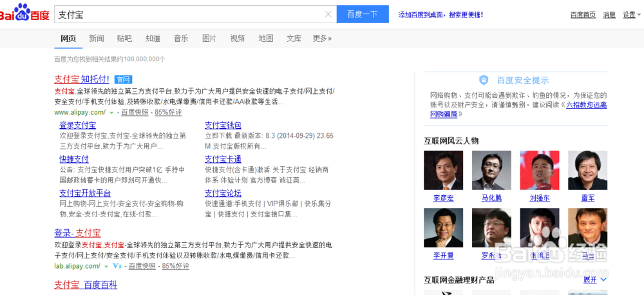Open the 设置 dropdown menu
Viewport: 644px width, 295px height.
click(631, 15)
